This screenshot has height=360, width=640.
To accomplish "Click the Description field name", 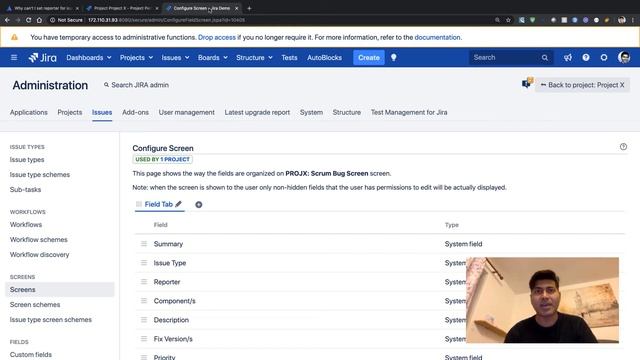I will [171, 320].
